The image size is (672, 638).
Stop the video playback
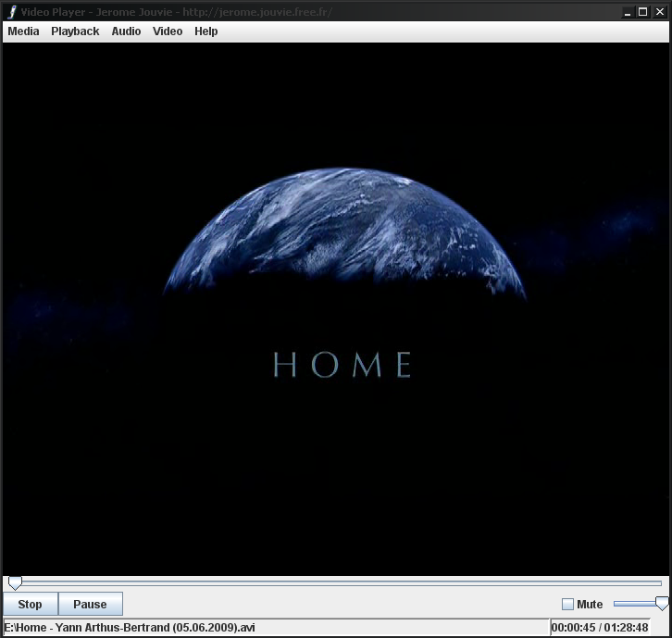(30, 604)
